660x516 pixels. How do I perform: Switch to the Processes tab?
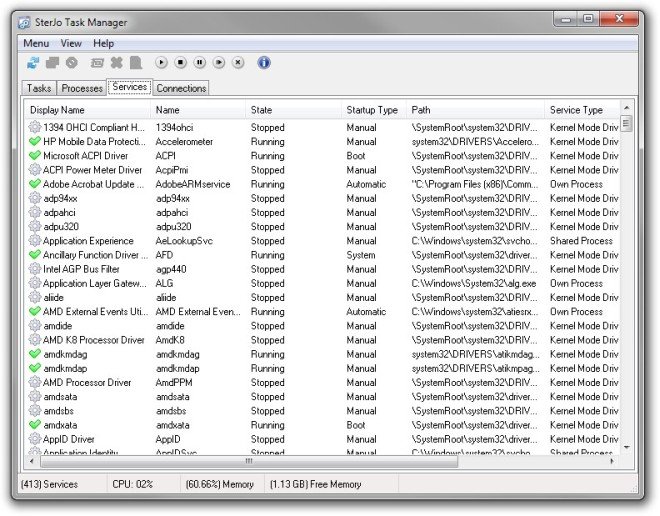tap(82, 88)
